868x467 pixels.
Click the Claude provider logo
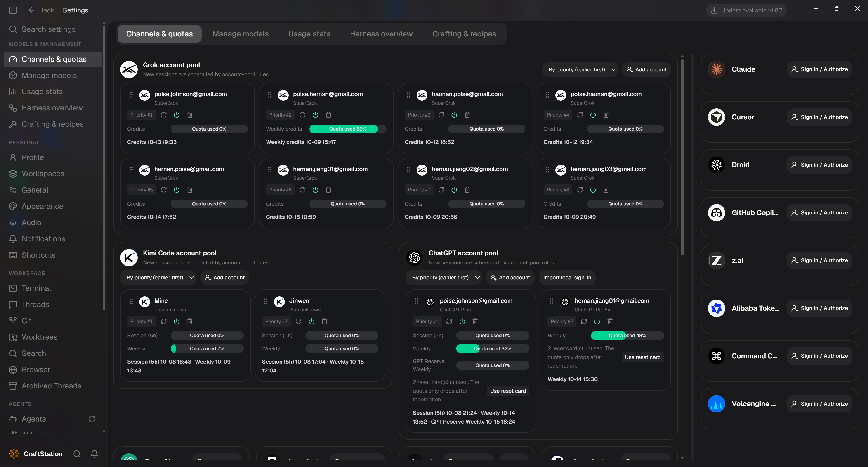(x=716, y=69)
